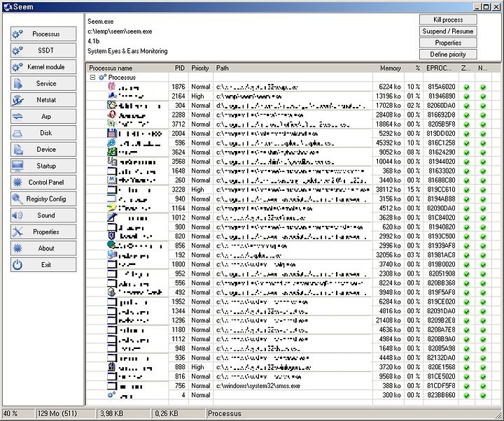Select memory value 38112 ko
504x421 pixels.
pyautogui.click(x=388, y=190)
